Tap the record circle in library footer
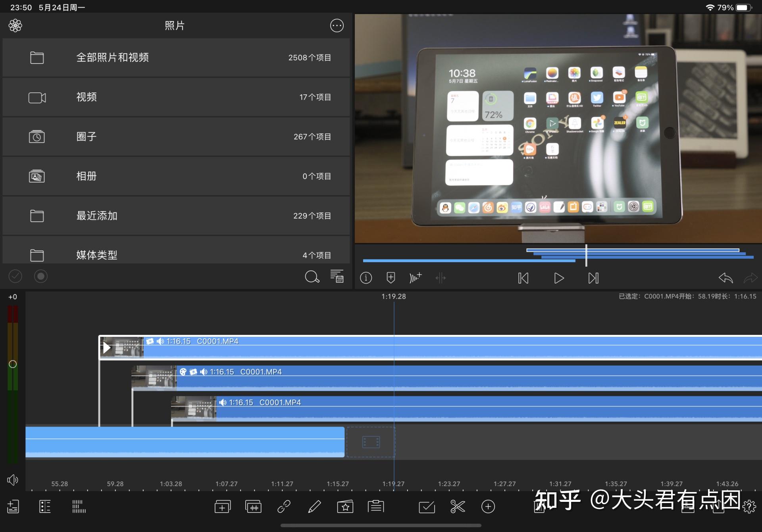Viewport: 762px width, 532px height. pyautogui.click(x=40, y=276)
